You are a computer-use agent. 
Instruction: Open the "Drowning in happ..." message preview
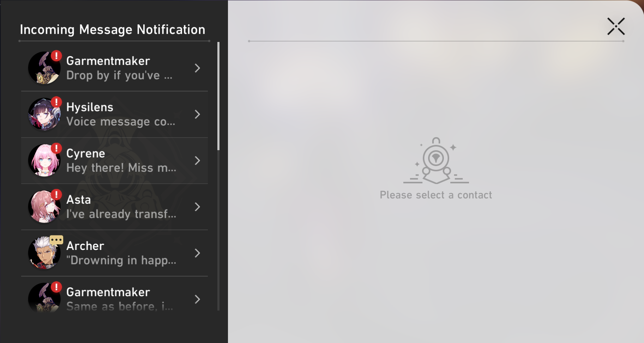pos(121,260)
